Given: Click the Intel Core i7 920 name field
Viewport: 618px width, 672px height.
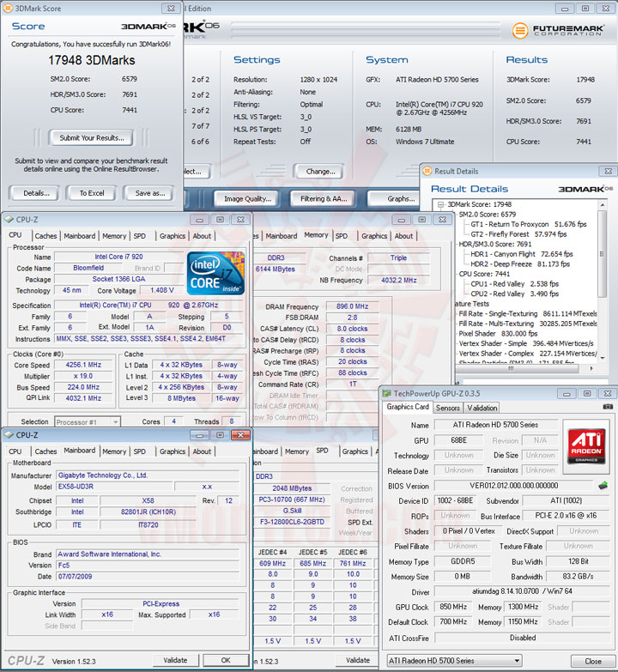Looking at the screenshot, I should 118,257.
